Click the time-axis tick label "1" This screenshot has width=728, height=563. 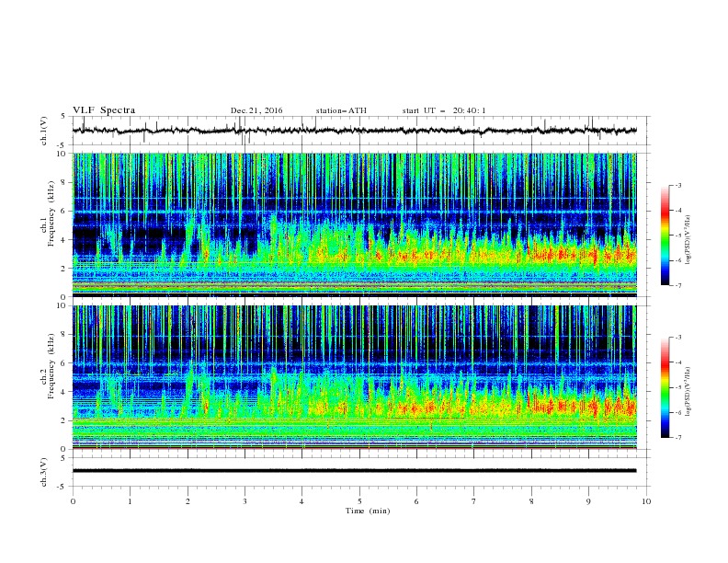[x=130, y=501]
